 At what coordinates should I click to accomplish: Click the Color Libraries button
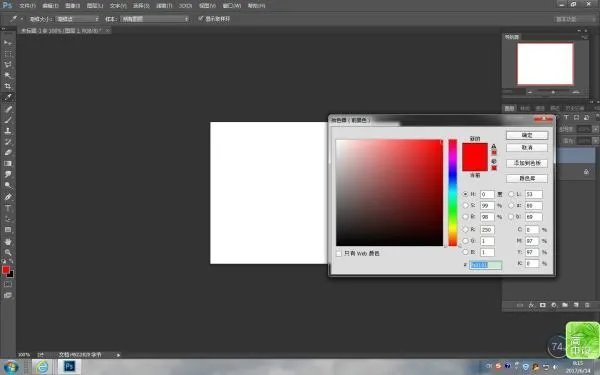527,179
